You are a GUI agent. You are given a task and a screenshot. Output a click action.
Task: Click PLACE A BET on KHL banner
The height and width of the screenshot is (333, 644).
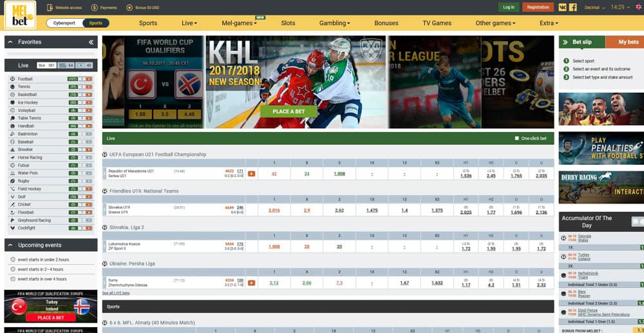289,111
